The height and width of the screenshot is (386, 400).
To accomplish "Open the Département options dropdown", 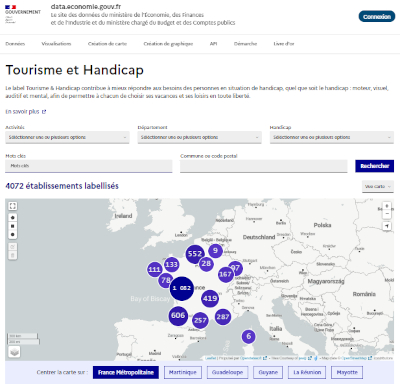I will 199,137.
